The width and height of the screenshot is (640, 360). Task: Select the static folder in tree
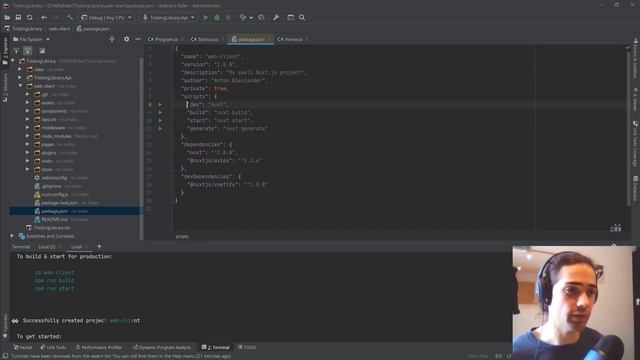click(x=47, y=161)
